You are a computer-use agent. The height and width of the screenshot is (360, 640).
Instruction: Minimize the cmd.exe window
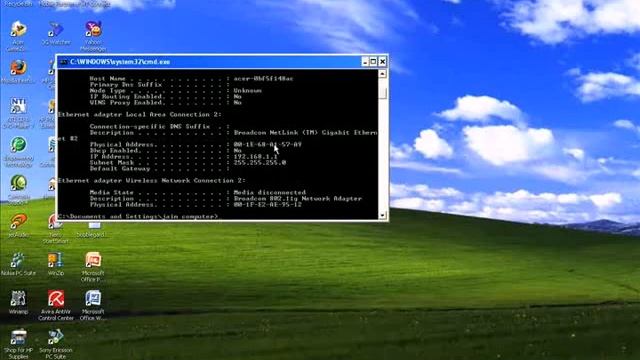point(365,62)
